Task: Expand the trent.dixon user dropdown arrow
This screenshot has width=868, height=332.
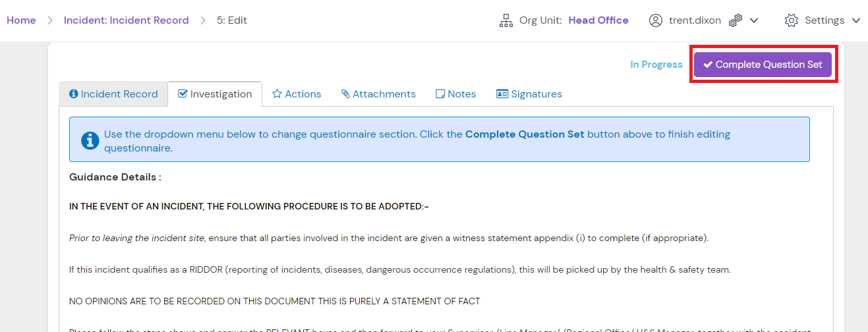Action: click(x=754, y=20)
